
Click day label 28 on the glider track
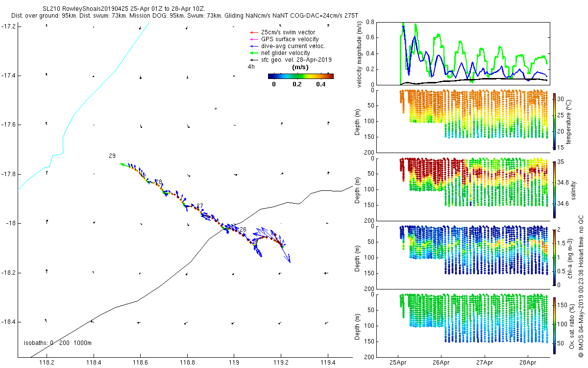[158, 182]
